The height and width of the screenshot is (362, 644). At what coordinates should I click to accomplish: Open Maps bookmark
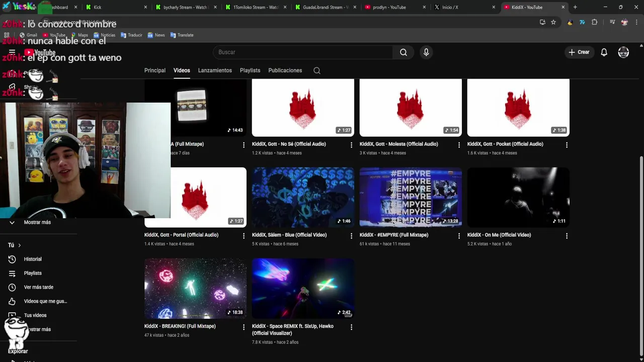tap(79, 35)
